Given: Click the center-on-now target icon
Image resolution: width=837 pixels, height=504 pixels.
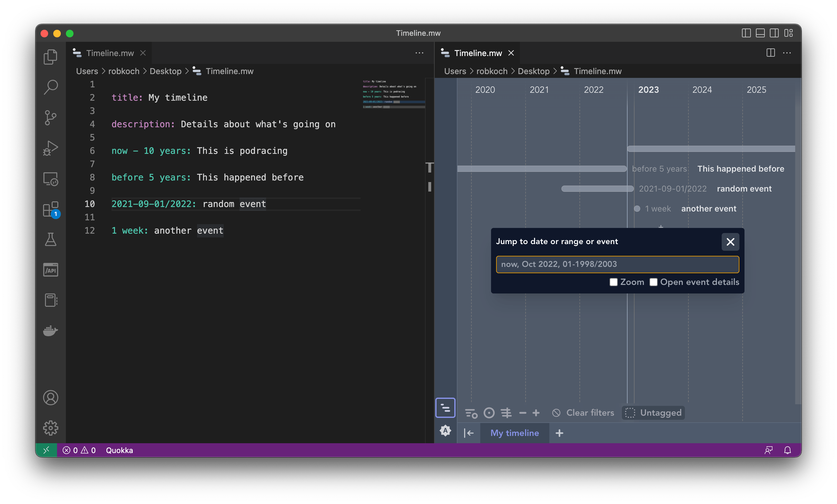Looking at the screenshot, I should (x=489, y=413).
